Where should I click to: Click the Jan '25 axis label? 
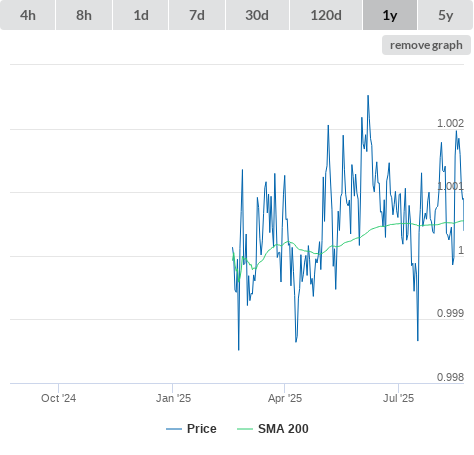point(173,398)
